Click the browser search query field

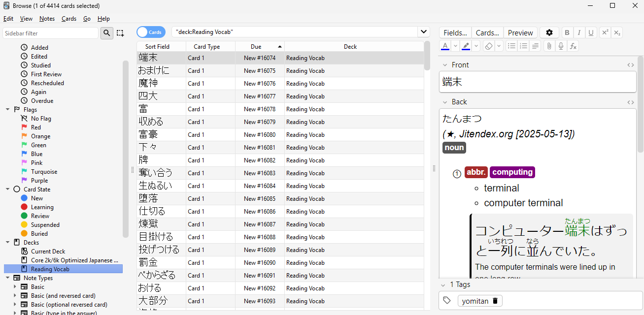click(x=295, y=32)
